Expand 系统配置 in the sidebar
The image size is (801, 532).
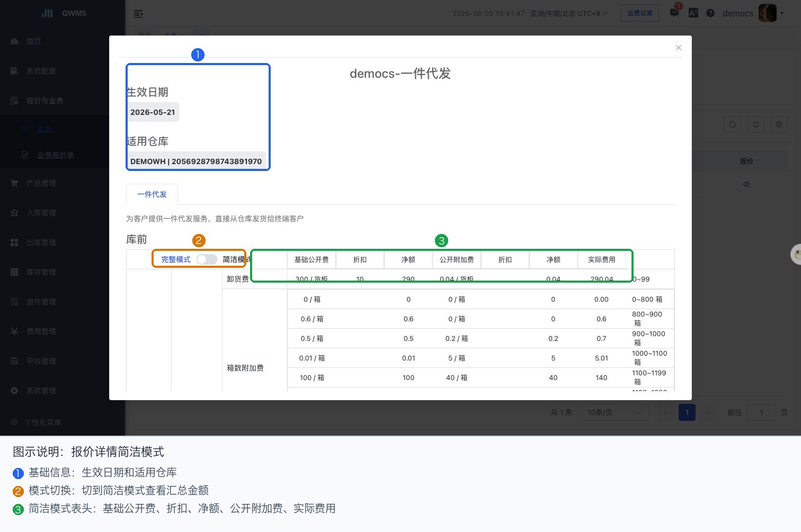(41, 71)
